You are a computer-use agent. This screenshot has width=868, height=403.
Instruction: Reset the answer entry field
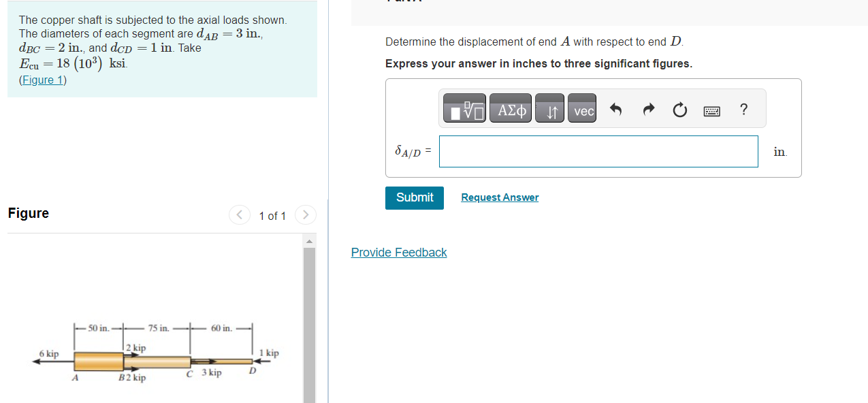679,109
